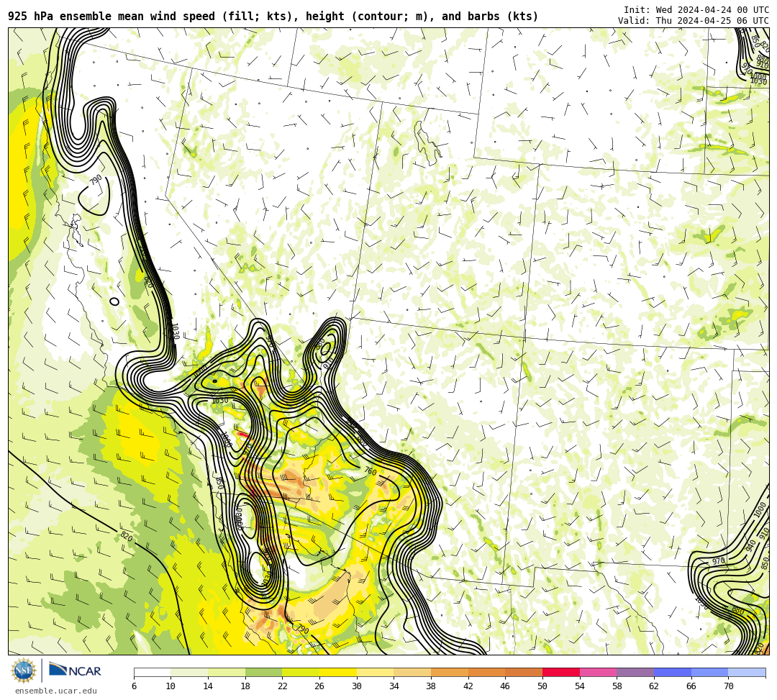Click the colorbar label 70
Viewport: 777px width, 700px height.
[x=728, y=686]
